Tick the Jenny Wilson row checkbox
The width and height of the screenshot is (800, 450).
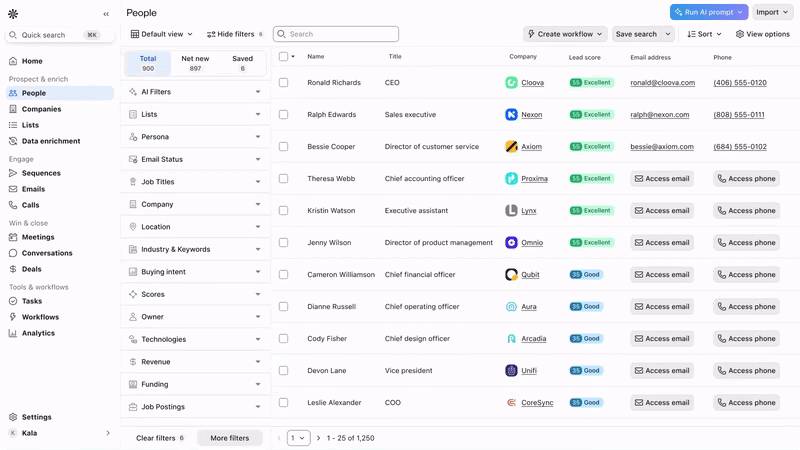click(284, 243)
